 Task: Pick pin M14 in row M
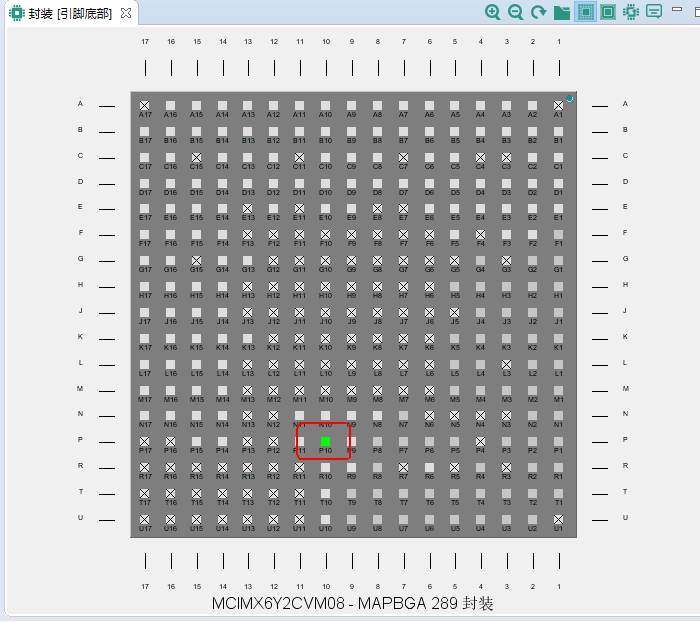click(222, 390)
